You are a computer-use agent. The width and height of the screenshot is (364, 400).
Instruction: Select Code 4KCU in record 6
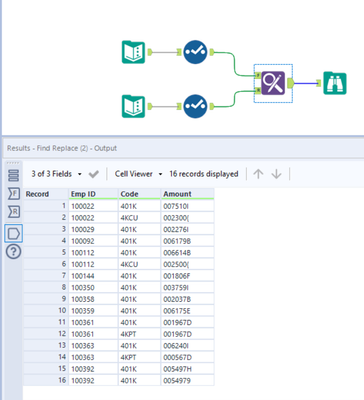click(x=139, y=264)
